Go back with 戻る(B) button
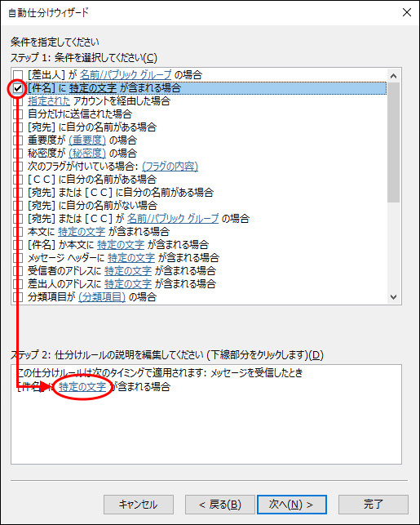This screenshot has width=420, height=525. pyautogui.click(x=220, y=505)
